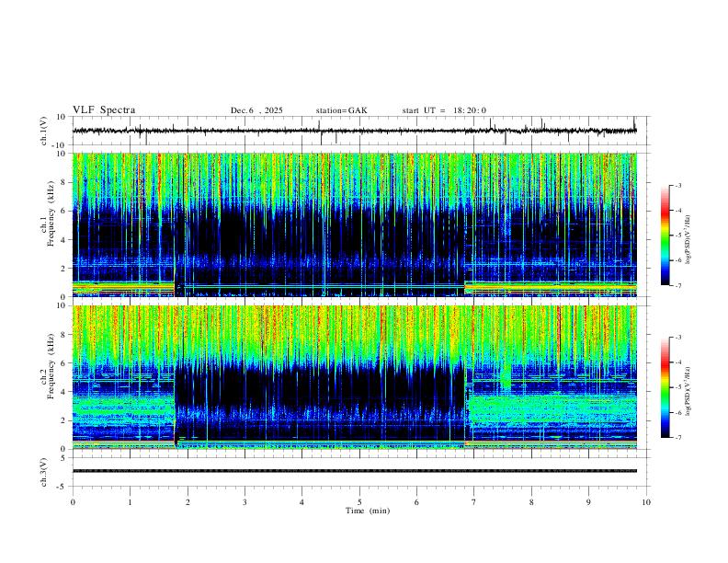Click the '-4' label on ch.1 colorbar
This screenshot has width=728, height=563.
coord(678,211)
